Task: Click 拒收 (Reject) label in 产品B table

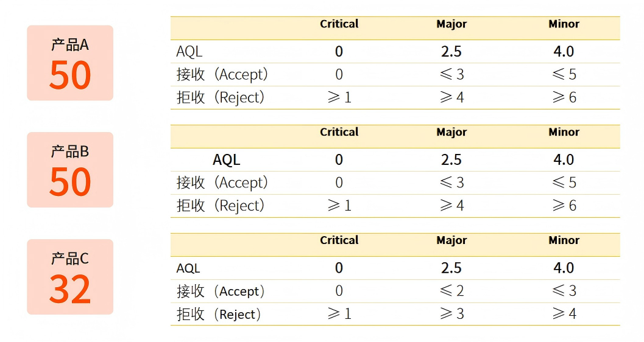Action: pyautogui.click(x=221, y=206)
